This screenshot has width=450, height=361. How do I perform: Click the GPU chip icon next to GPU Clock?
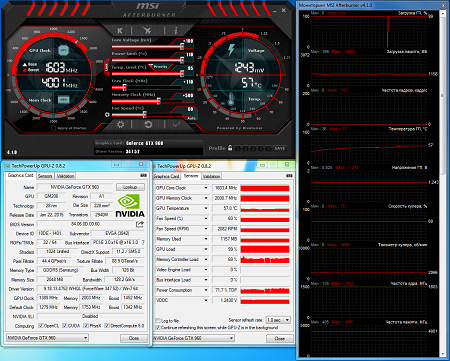click(x=63, y=50)
